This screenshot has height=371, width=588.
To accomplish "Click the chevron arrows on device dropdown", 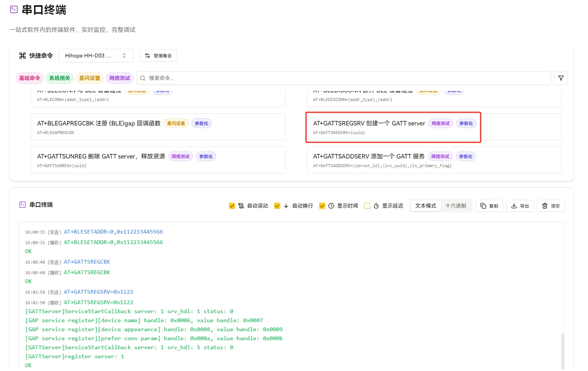I will [124, 56].
